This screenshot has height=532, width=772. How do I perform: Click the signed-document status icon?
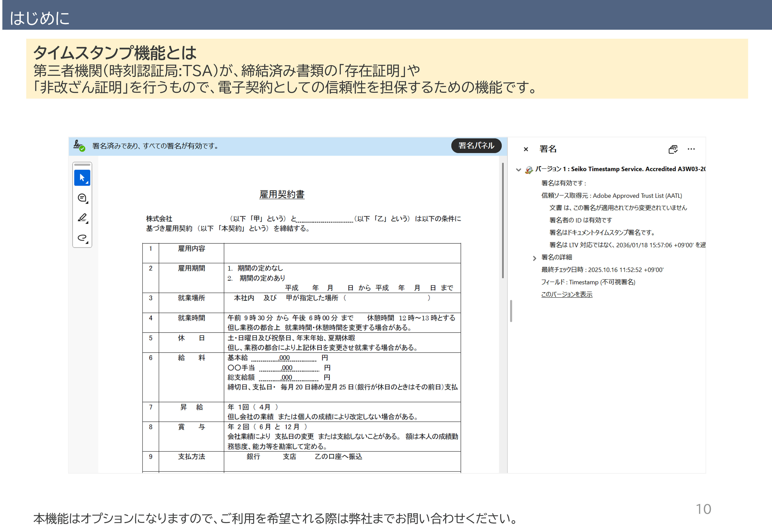[79, 146]
